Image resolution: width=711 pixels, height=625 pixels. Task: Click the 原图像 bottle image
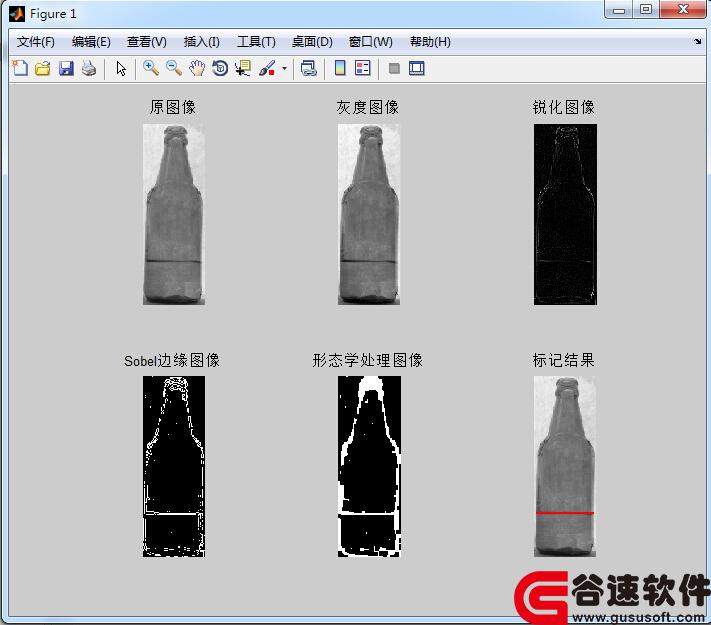pos(174,214)
